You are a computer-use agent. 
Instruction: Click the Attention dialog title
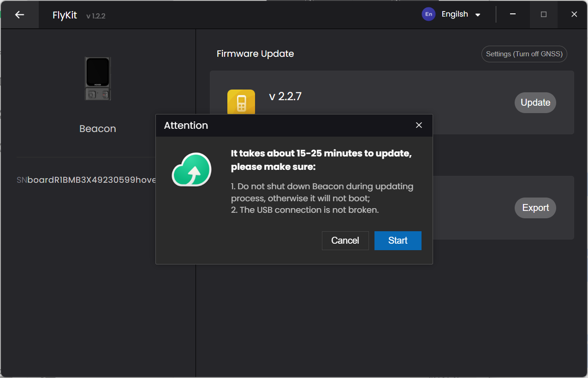pos(186,126)
